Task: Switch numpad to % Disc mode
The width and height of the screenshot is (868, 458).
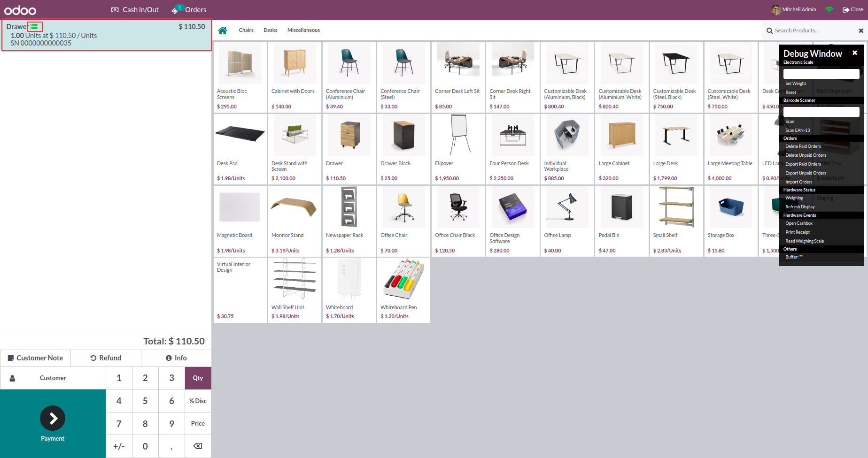Action: click(x=198, y=401)
